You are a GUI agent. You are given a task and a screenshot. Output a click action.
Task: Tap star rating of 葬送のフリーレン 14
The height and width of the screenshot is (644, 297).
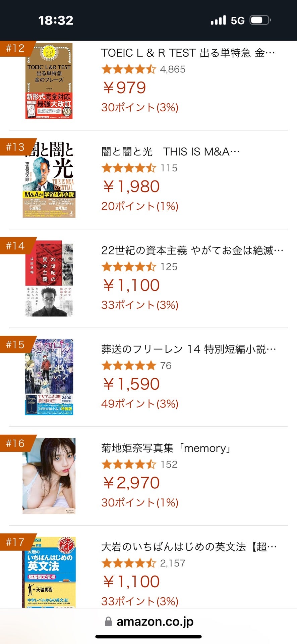pyautogui.click(x=129, y=366)
